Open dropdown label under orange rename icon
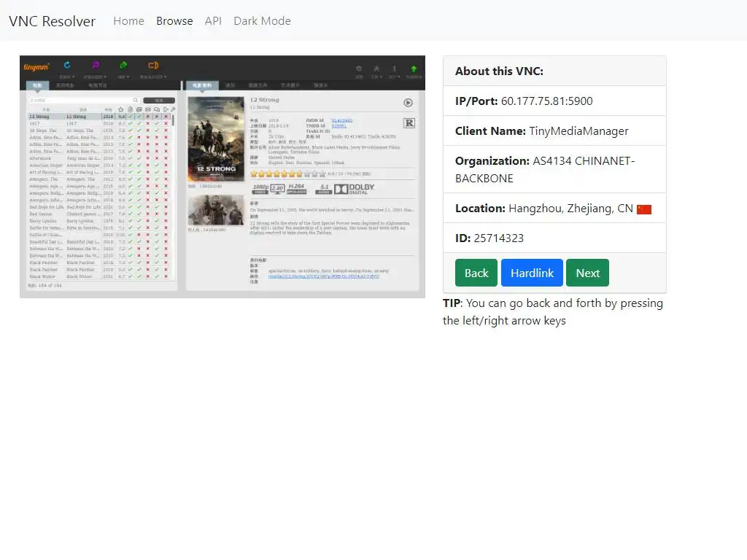747x560 pixels. [153, 77]
